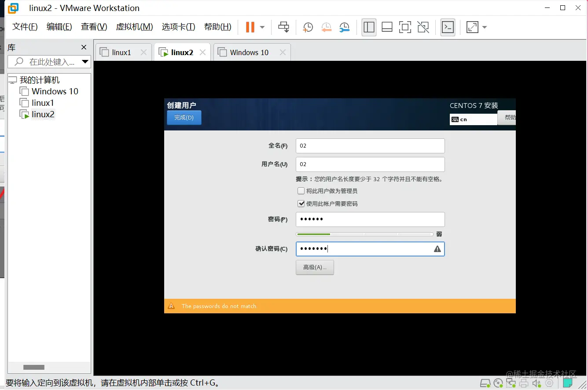Pause the linux2 virtual machine
Viewport: 588px width, 390px height.
[x=250, y=27]
